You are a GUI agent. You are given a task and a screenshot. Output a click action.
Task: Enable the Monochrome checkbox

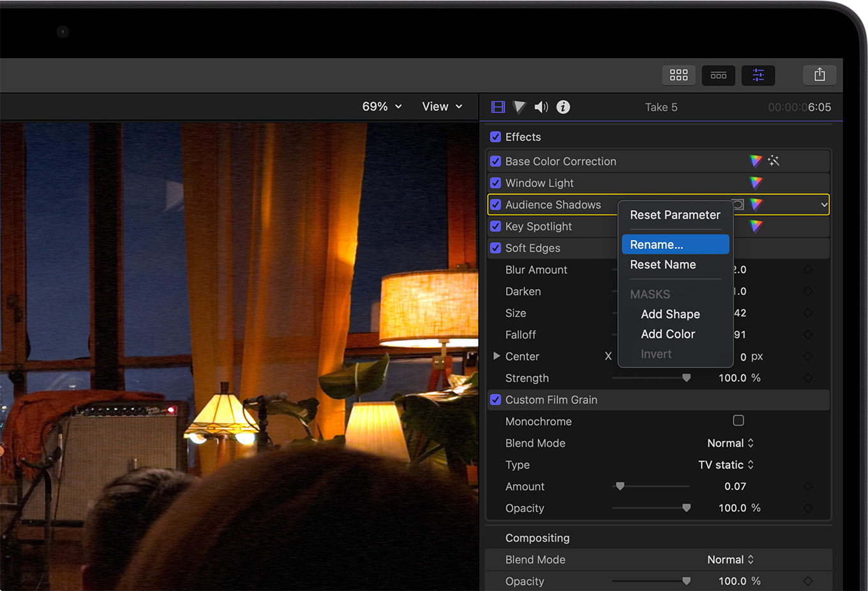click(x=738, y=421)
